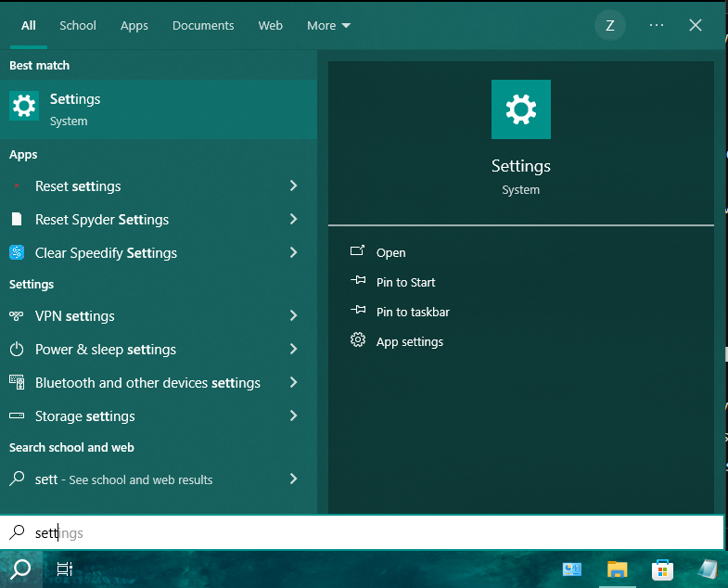Select the 'Reset settings' result text
Screen dimensions: 728x588
(x=78, y=186)
